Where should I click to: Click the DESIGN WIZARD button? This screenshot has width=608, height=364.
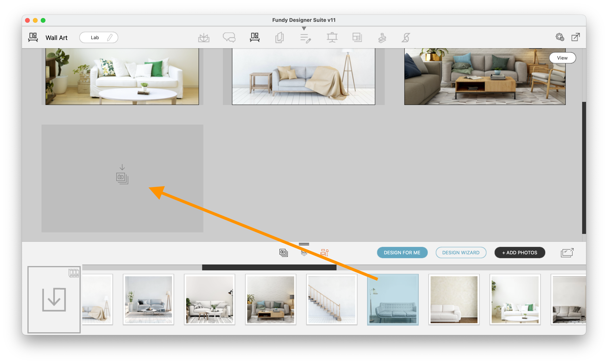pos(461,253)
